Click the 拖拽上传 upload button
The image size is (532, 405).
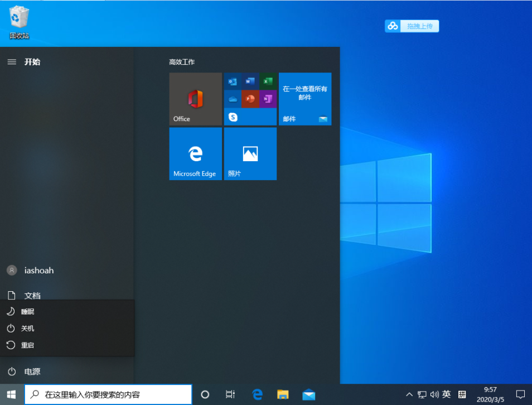point(420,26)
